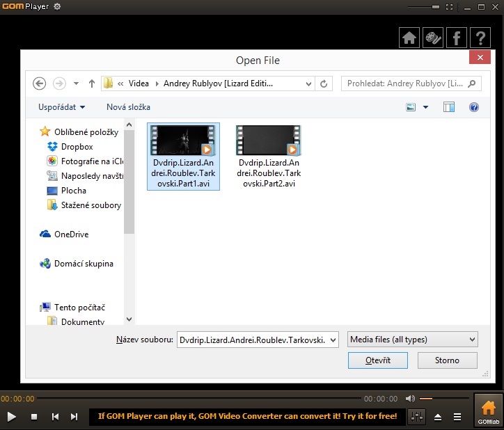The width and height of the screenshot is (504, 430).
Task: Click the sidebar scroll down arrow
Action: coord(129,319)
